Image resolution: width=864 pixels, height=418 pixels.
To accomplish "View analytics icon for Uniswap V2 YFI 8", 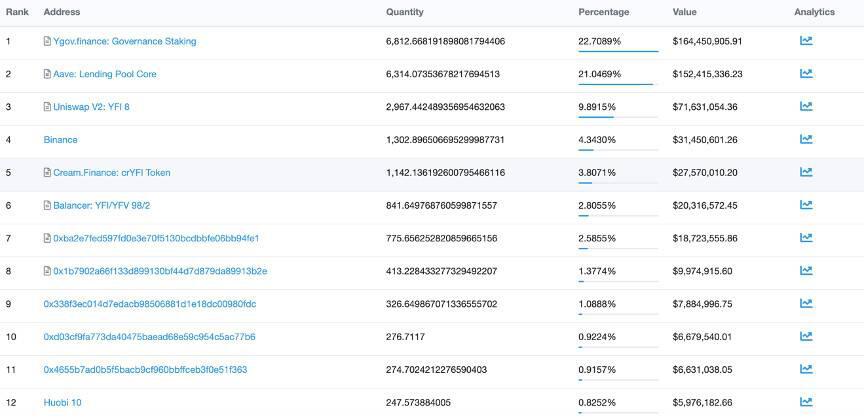I will click(x=806, y=106).
